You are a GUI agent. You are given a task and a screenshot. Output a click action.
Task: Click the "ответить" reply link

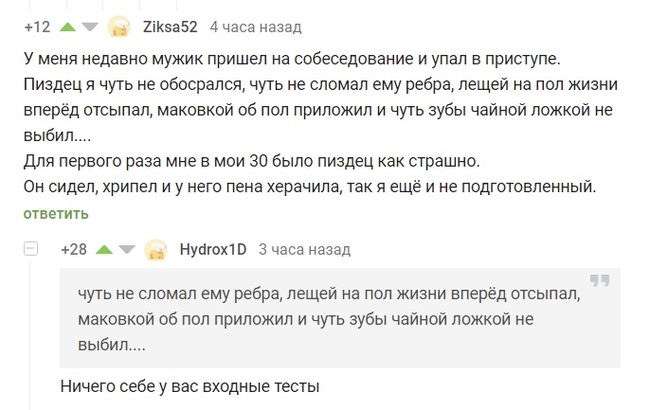coord(55,213)
